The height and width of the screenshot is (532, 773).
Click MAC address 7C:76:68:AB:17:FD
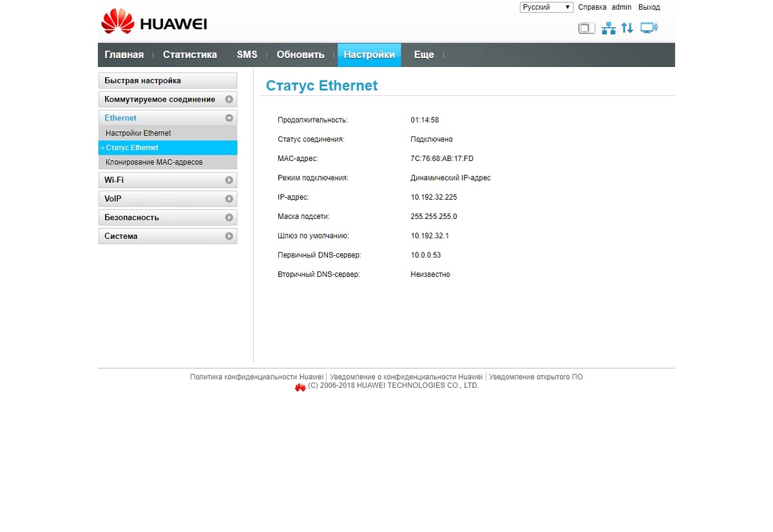click(x=442, y=158)
